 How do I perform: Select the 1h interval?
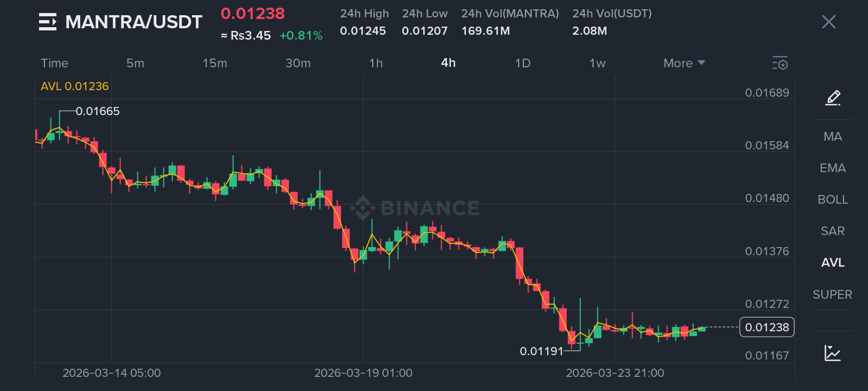coord(376,63)
